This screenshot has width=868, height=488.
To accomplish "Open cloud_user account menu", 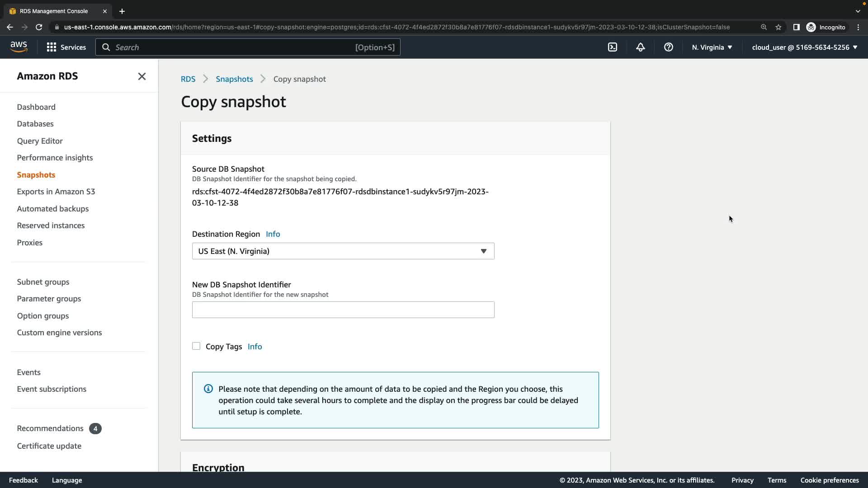I will click(804, 47).
